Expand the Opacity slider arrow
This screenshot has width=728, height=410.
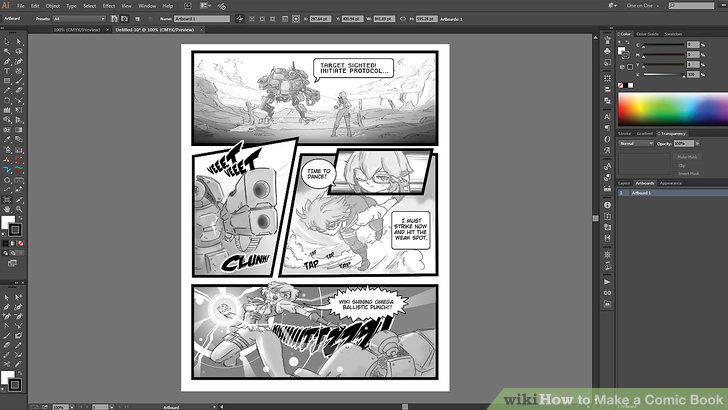click(697, 143)
